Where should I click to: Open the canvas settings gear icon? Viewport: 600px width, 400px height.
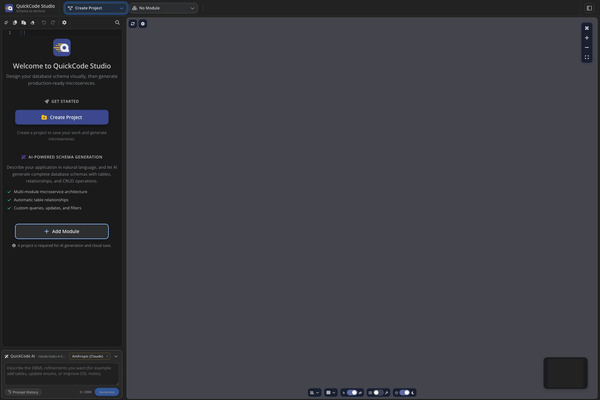143,24
